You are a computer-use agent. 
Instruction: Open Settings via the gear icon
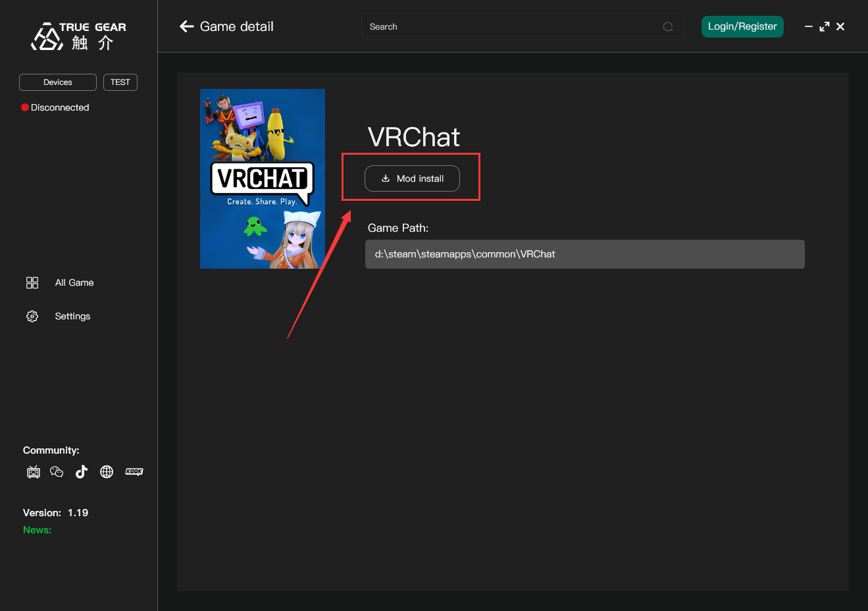coord(32,316)
